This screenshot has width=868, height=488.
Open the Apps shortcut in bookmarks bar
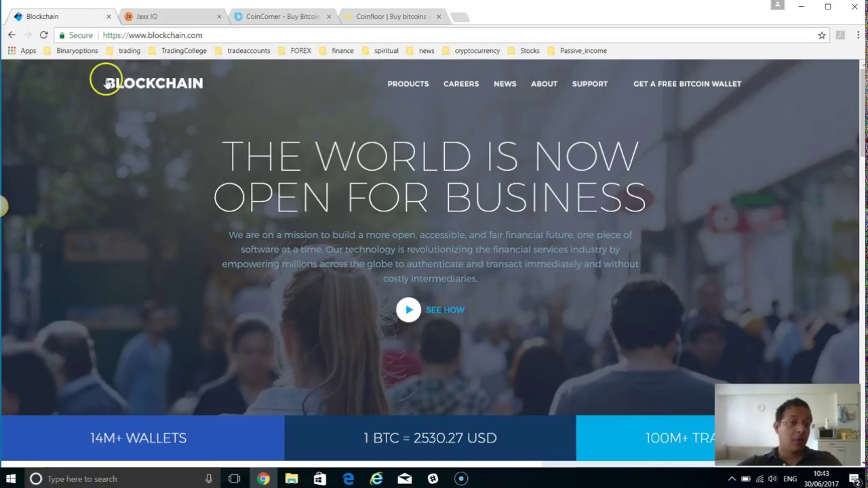click(22, 51)
